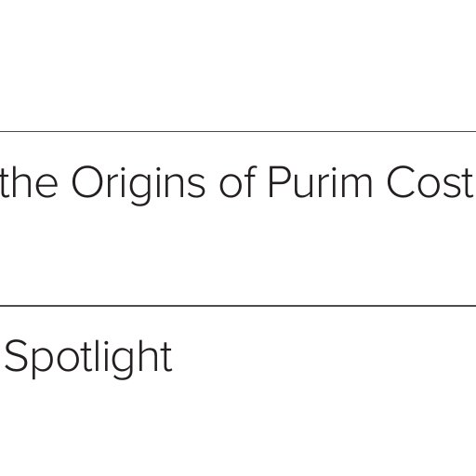Click the blank area right of Spotlight

(324, 356)
